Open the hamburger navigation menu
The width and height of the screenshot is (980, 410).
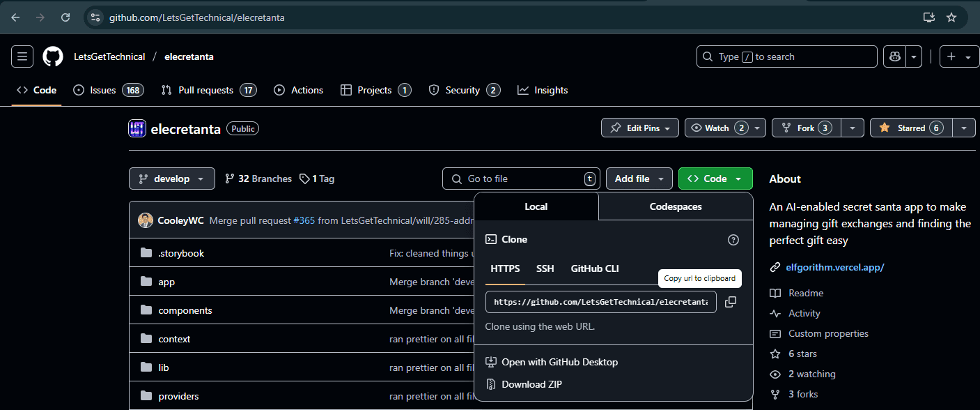[22, 56]
